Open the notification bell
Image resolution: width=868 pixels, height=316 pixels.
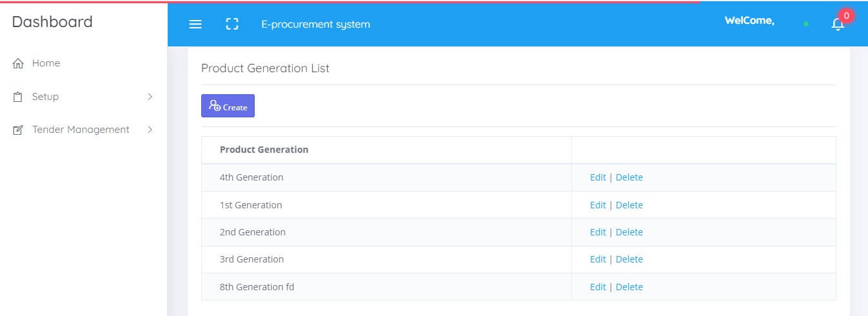click(x=838, y=25)
